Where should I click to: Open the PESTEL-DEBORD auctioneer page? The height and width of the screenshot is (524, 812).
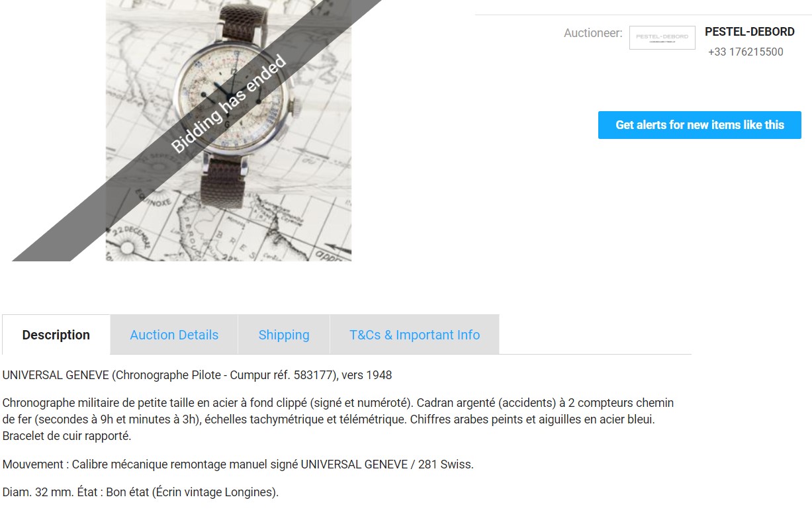tap(749, 32)
